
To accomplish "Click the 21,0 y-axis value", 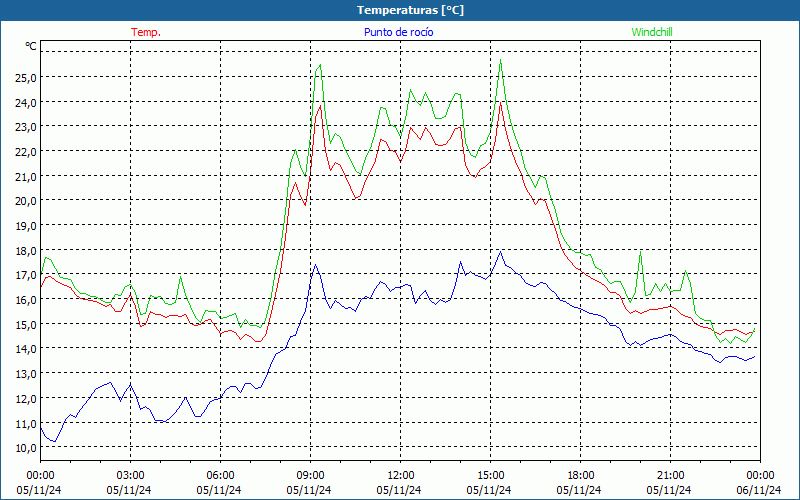I will (26, 176).
